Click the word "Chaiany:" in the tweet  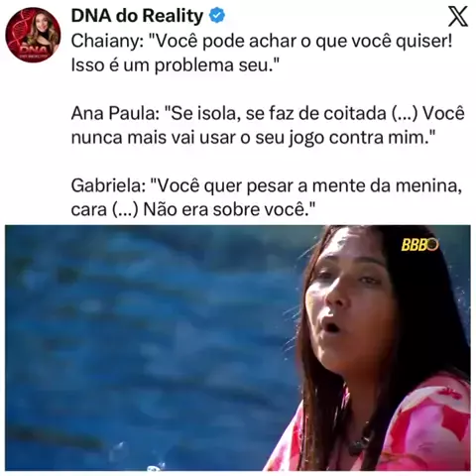pos(108,42)
